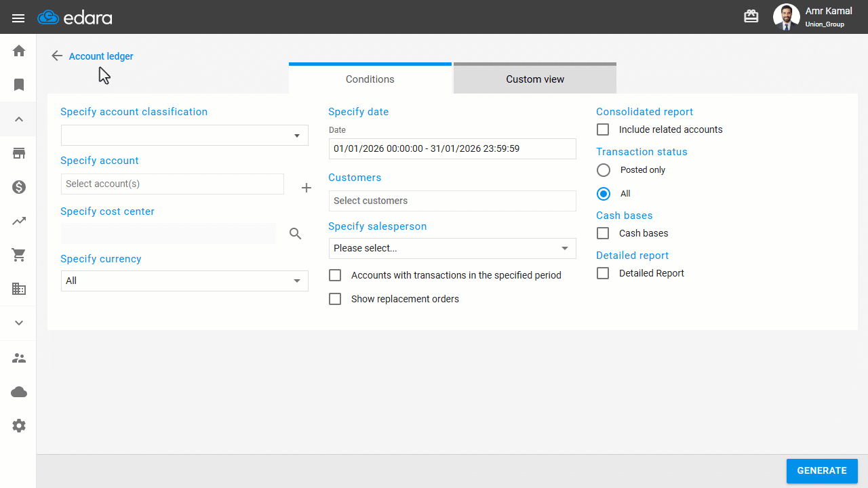Screen dimensions: 868x488
Task: Open the bookmarks sidebar icon
Action: click(x=19, y=85)
